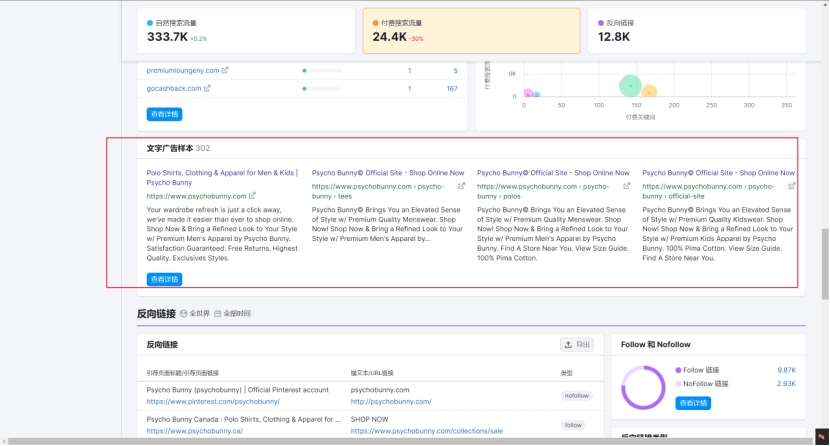Viewport: 830px width, 446px height.
Task: Click 导出 export button in backlinks panel
Action: coord(577,344)
